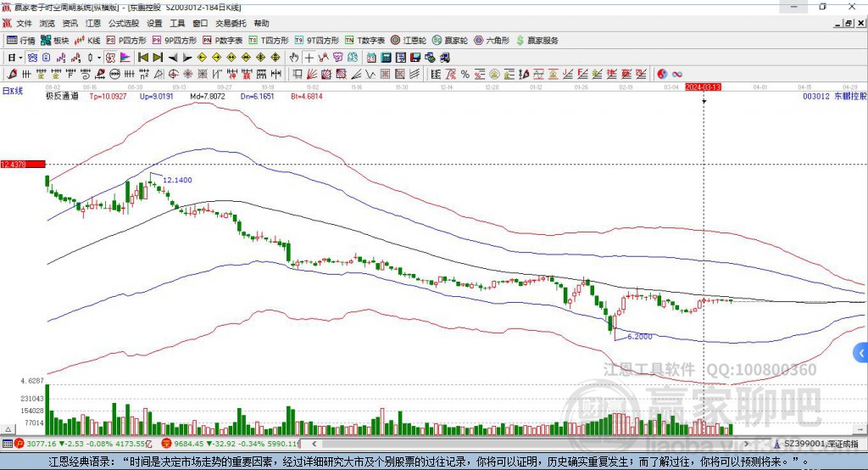Screen dimensions: 868x470
Task: Select the pan hand tool
Action: click(294, 58)
